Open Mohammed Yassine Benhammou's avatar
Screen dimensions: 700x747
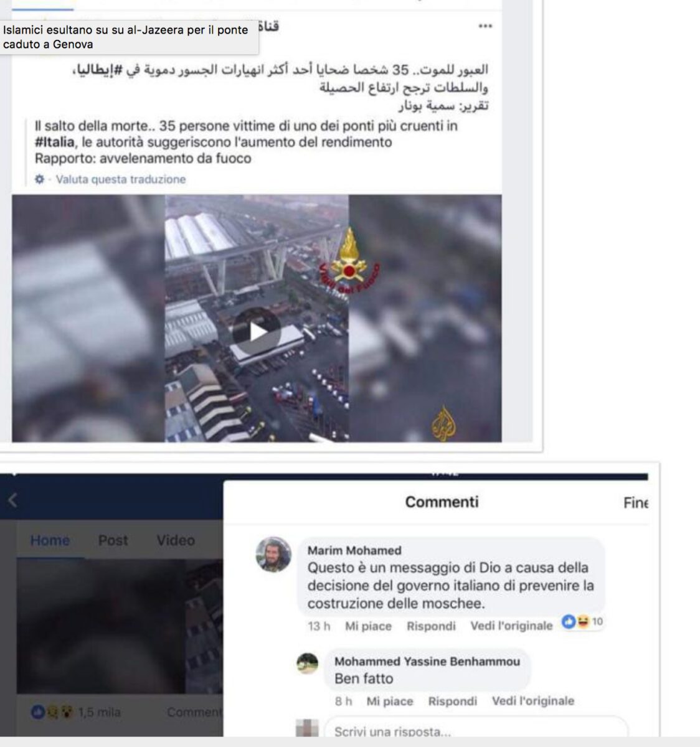(307, 664)
